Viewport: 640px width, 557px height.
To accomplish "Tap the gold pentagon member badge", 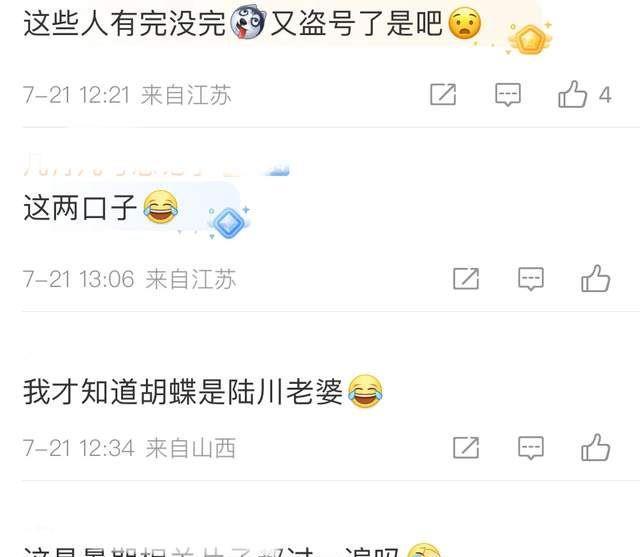I will 529,40.
